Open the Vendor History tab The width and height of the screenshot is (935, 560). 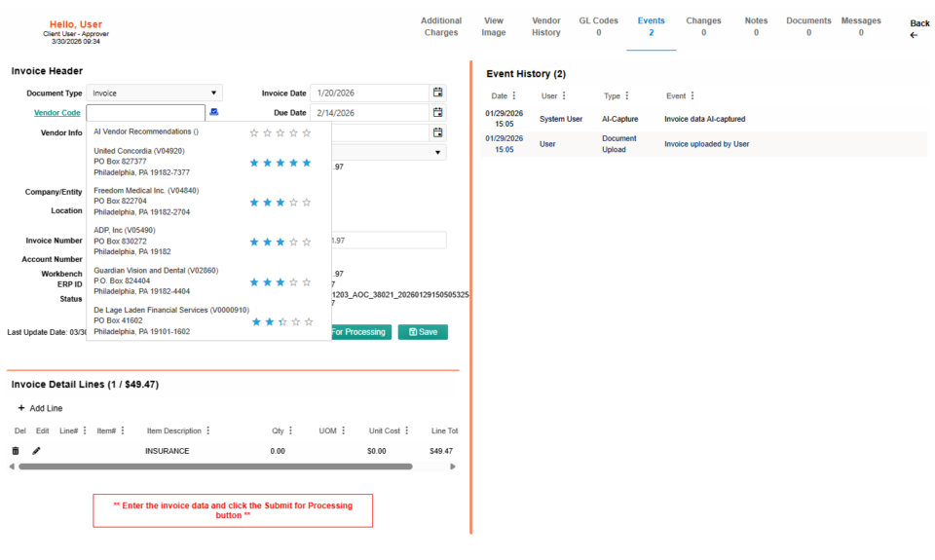click(545, 26)
